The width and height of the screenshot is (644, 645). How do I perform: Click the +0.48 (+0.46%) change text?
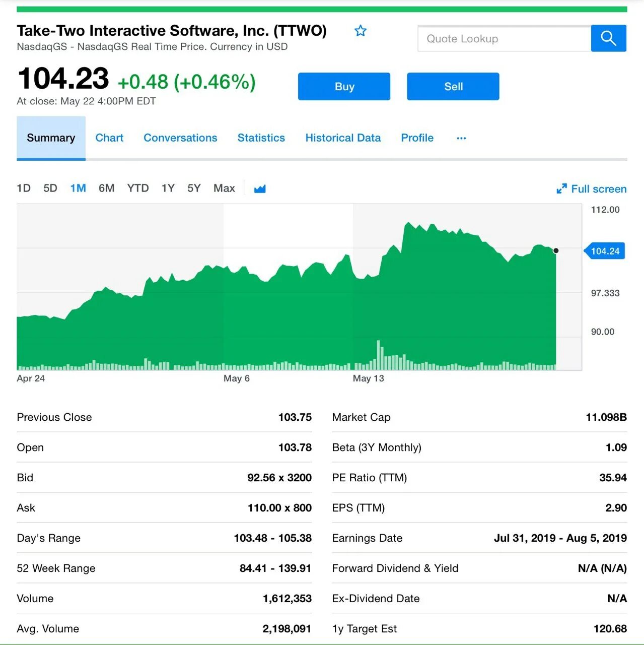(x=186, y=82)
